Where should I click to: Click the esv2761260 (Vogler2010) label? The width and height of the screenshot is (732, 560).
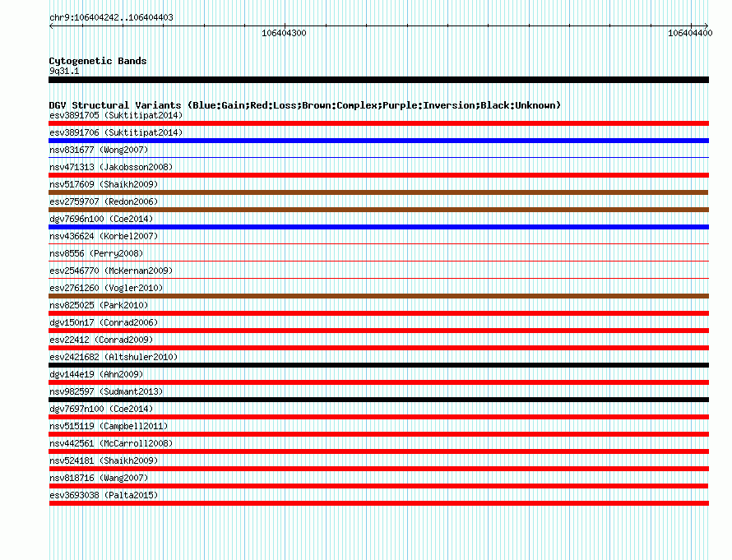(x=106, y=288)
